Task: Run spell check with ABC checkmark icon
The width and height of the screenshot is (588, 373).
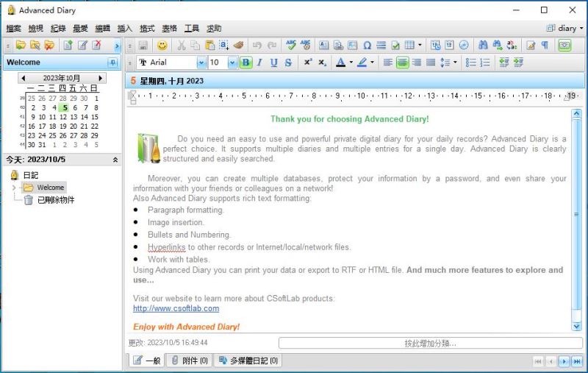Action: (x=291, y=46)
